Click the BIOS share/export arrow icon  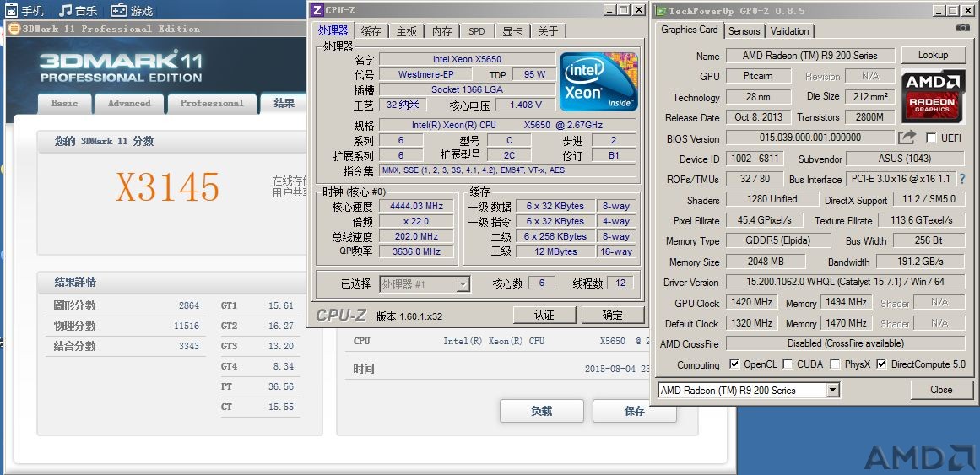click(x=907, y=138)
